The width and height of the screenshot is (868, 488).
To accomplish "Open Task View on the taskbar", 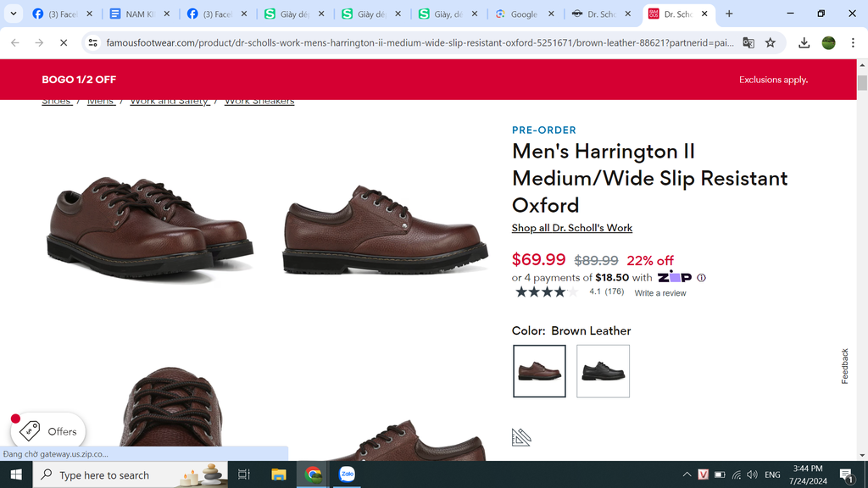I will (243, 474).
